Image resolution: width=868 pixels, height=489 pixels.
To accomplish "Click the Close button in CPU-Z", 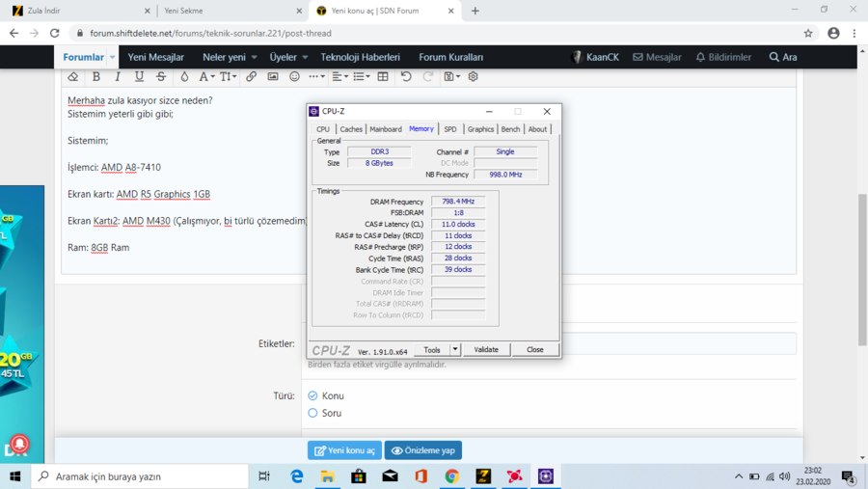I will [x=534, y=350].
